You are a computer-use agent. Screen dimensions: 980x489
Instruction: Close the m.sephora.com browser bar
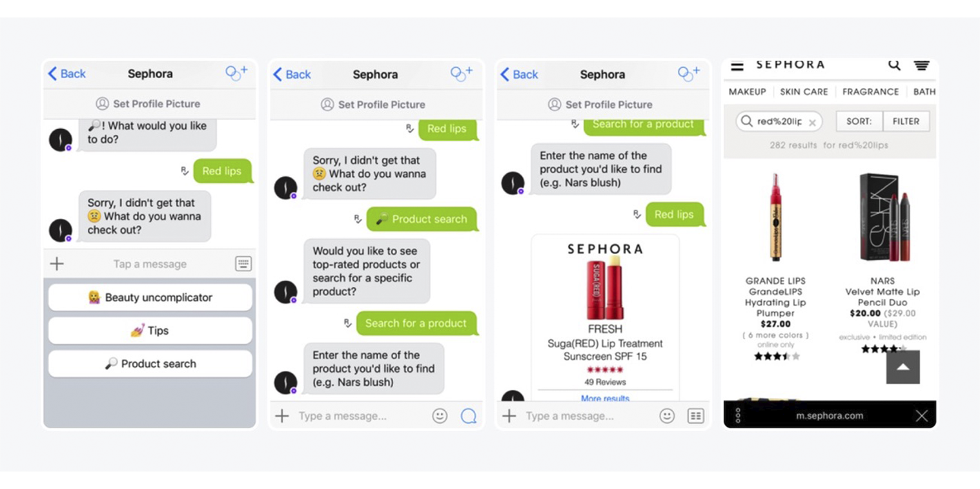coord(921,416)
